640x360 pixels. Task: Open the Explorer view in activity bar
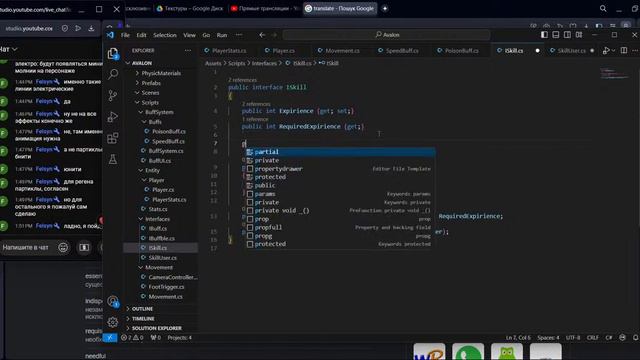[x=113, y=53]
